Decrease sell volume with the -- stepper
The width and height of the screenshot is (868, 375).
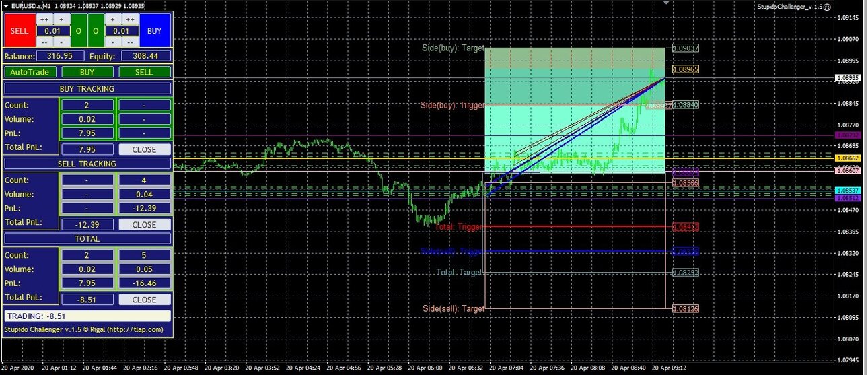coord(44,42)
